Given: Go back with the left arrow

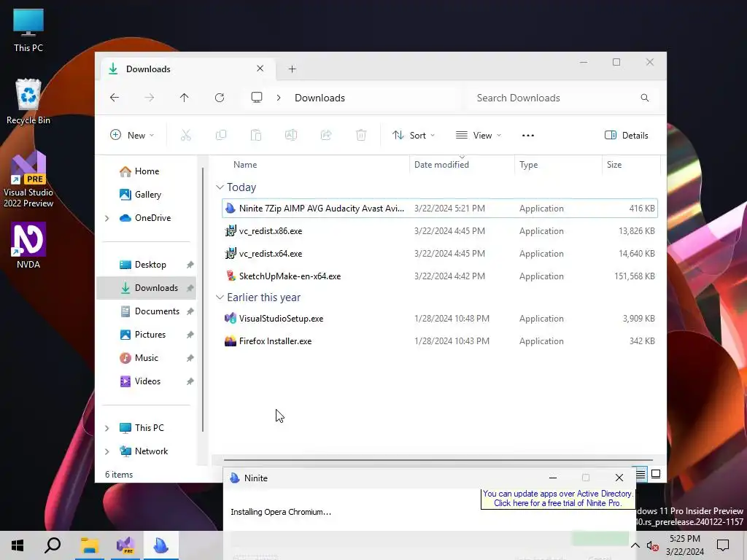Looking at the screenshot, I should [x=115, y=98].
